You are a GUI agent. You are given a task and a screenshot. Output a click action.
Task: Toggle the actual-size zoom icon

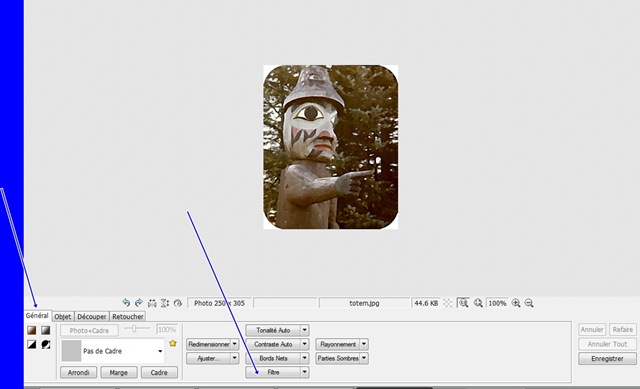click(463, 303)
